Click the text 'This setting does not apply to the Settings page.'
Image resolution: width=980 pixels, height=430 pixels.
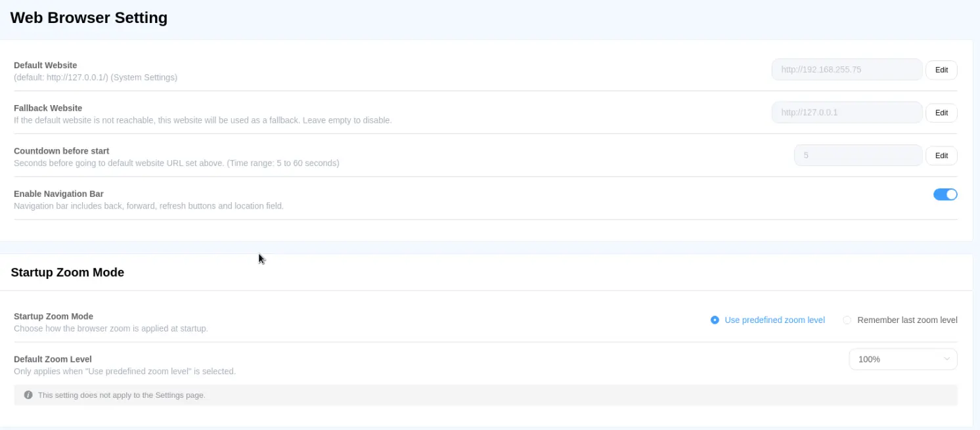(x=122, y=395)
